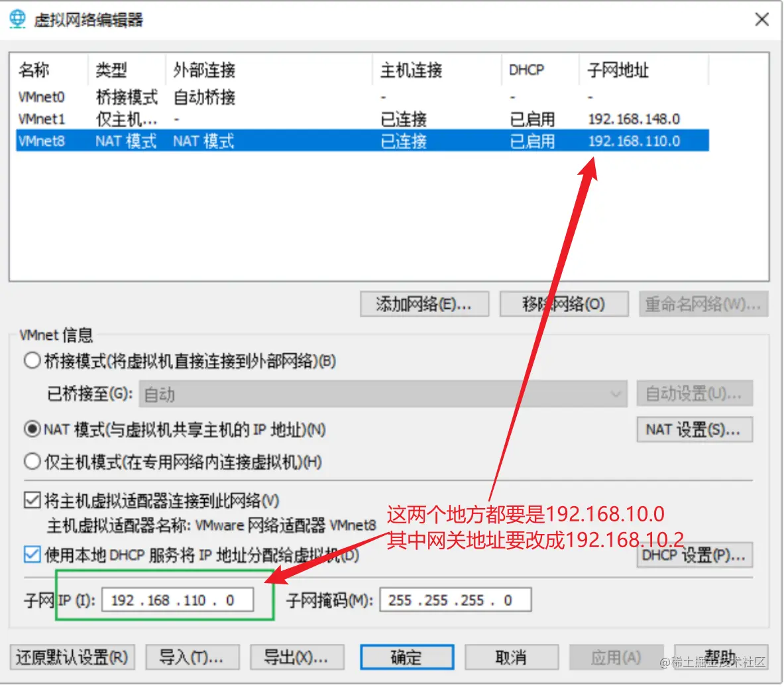
Task: Open NAT settings with NAT 设置 button
Action: [x=694, y=429]
